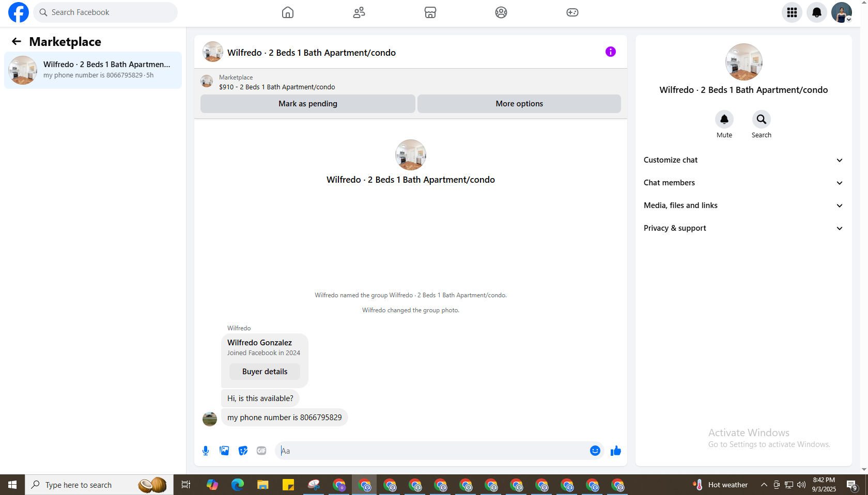Click Mark as pending button
Screen dimensions: 868x495
pyautogui.click(x=308, y=104)
